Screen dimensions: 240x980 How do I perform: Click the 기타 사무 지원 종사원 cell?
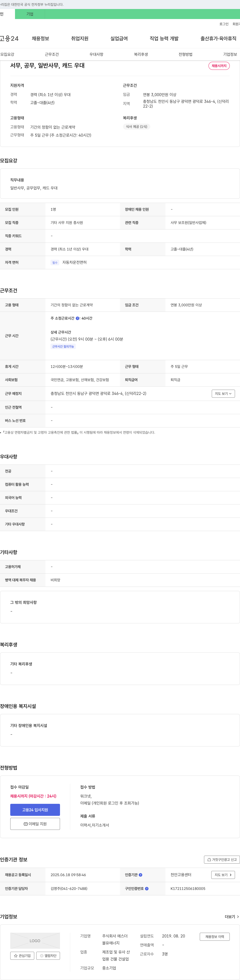tap(67, 222)
